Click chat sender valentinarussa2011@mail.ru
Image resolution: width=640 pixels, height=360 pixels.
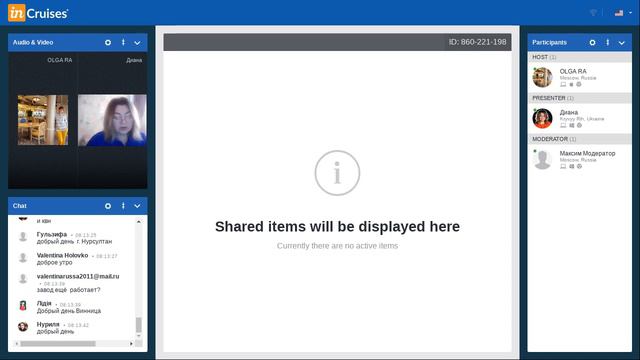point(78,276)
